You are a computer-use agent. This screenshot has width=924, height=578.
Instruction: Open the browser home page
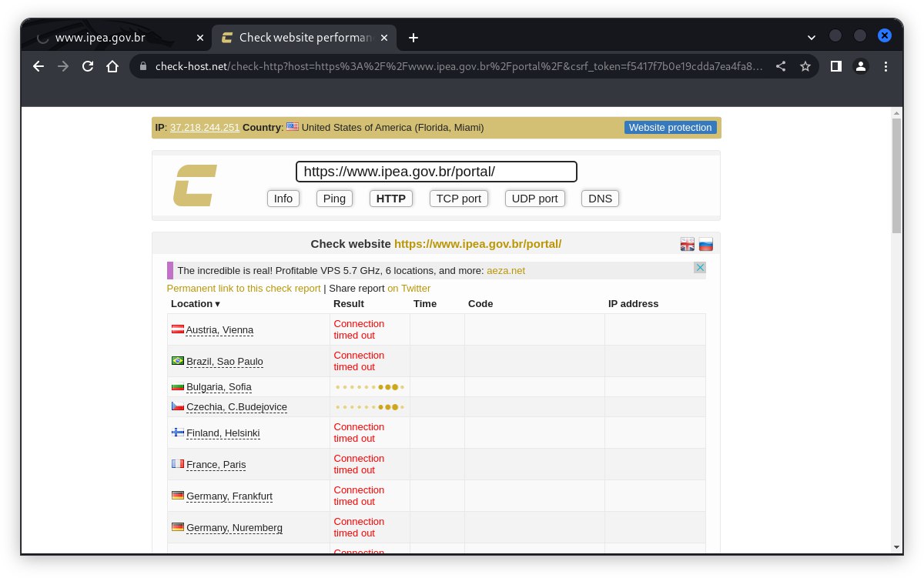pyautogui.click(x=112, y=66)
